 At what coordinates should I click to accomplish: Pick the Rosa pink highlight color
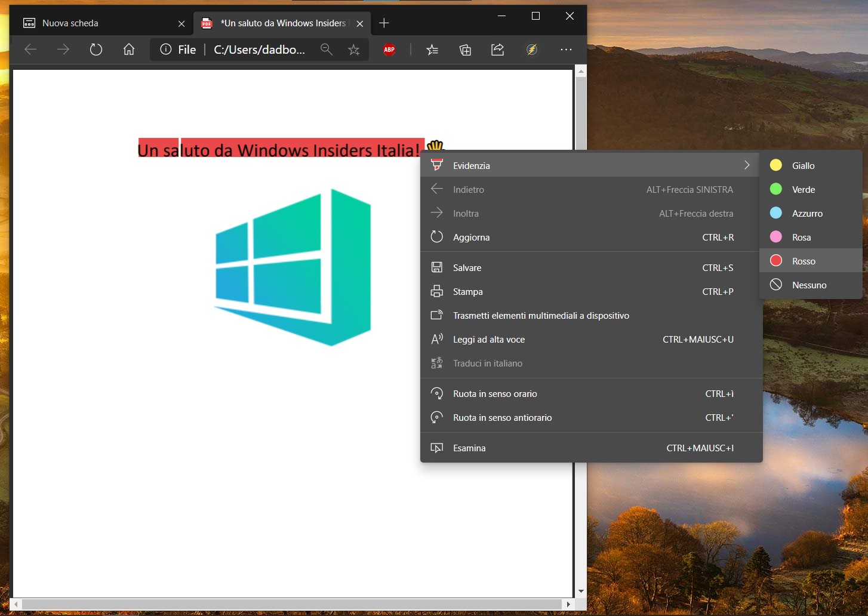[811, 237]
